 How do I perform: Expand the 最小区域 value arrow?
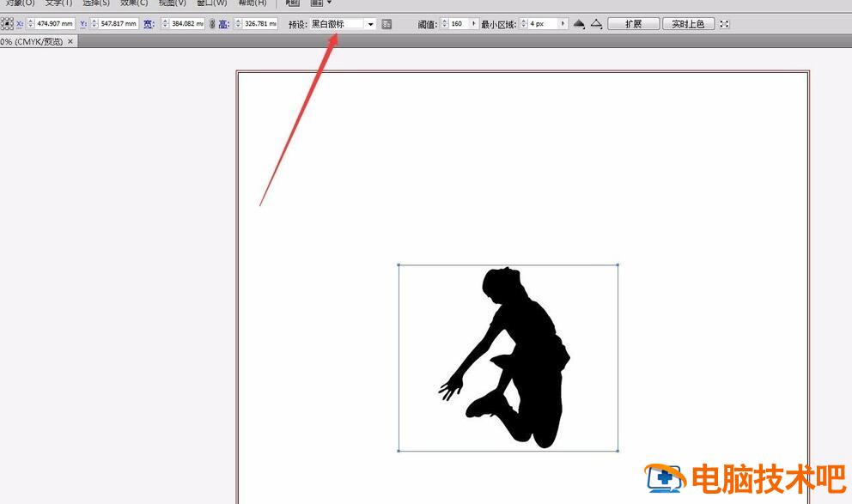pos(563,24)
